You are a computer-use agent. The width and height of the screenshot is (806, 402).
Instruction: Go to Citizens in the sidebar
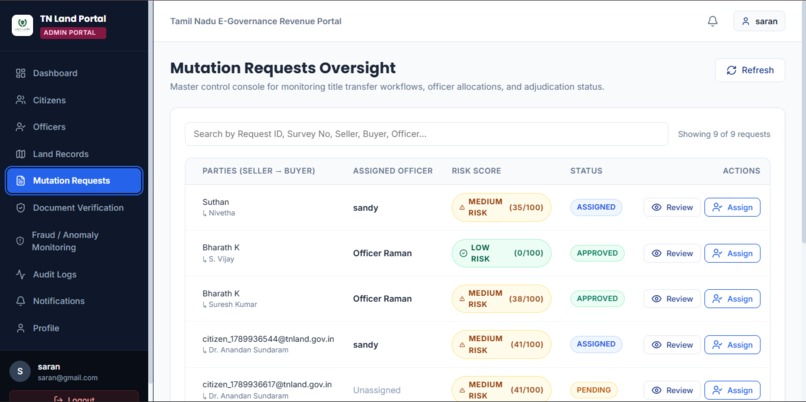point(74,100)
